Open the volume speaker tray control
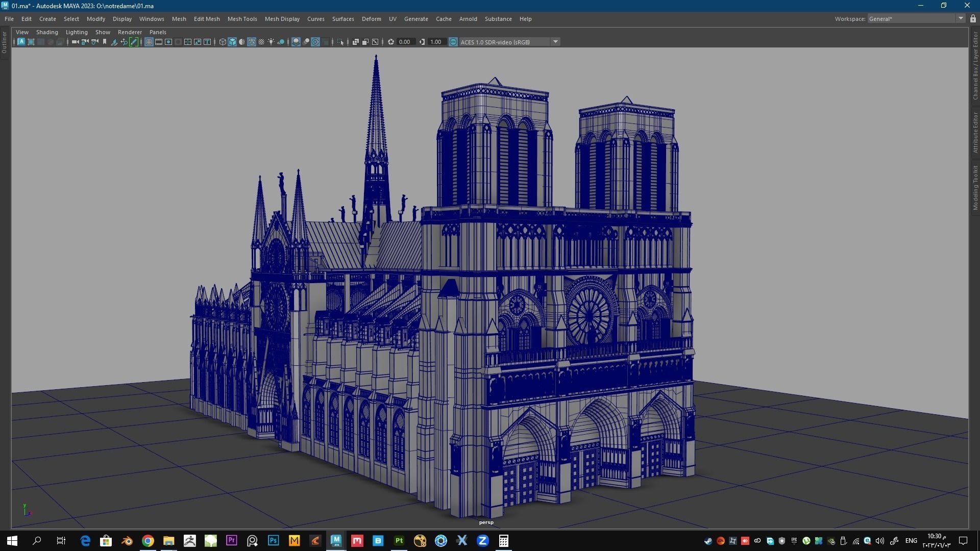This screenshot has height=551, width=980. click(x=879, y=541)
